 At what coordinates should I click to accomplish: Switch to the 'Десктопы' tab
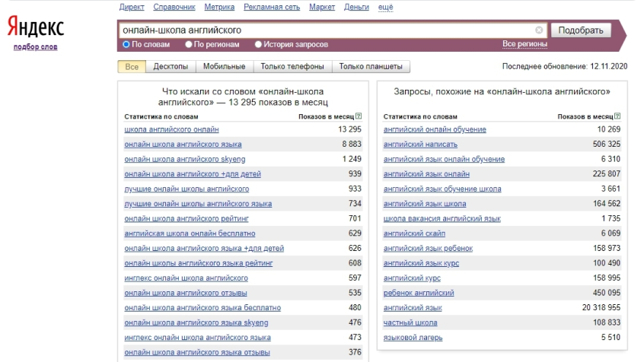(171, 66)
